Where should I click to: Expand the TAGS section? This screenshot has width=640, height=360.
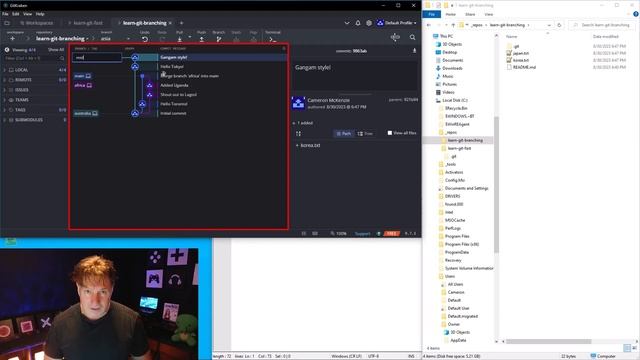pos(5,110)
